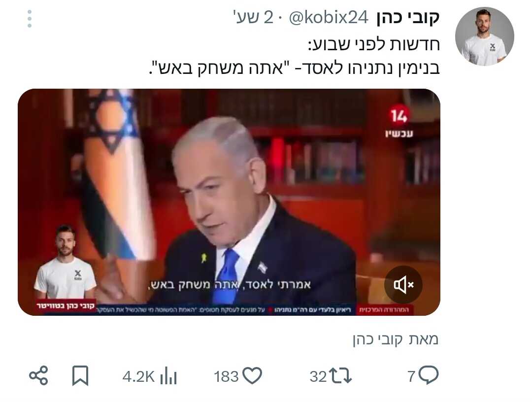The image size is (532, 402).
Task: Click the retweet count 32
Action: click(318, 376)
